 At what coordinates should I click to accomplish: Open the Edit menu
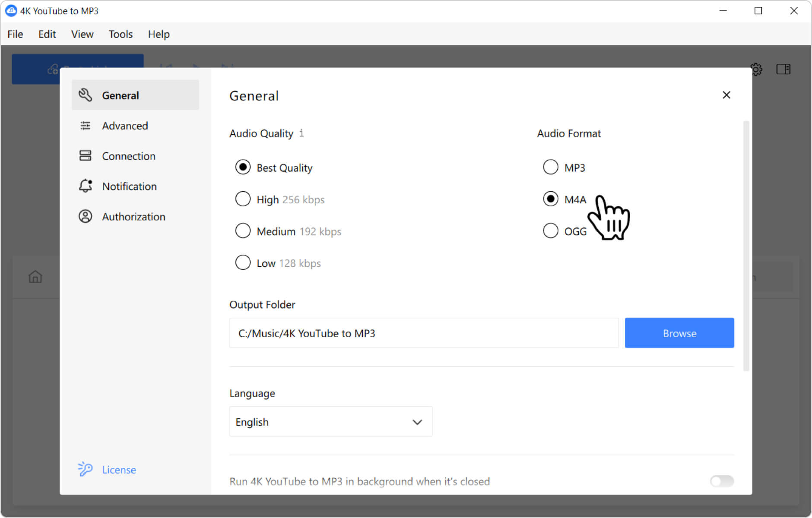(47, 34)
